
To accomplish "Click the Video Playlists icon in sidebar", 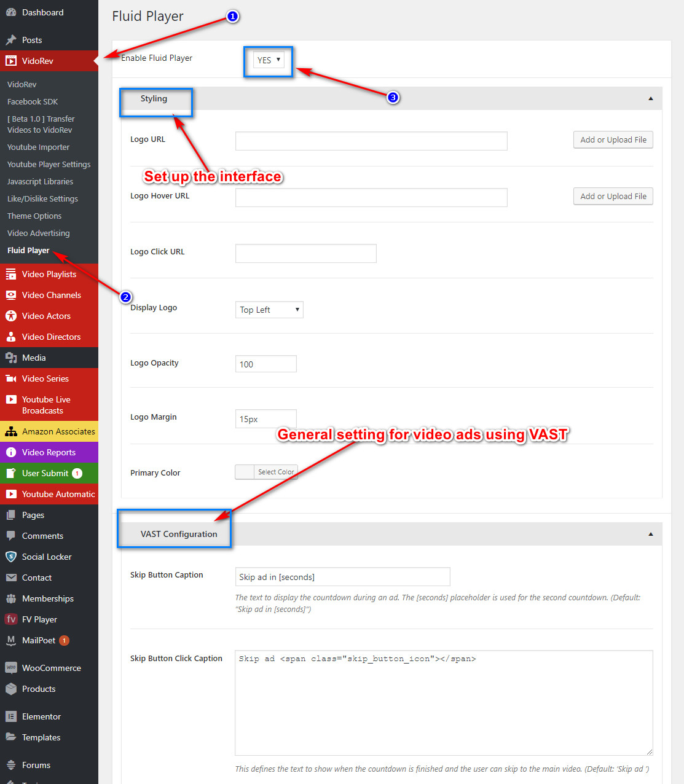I will tap(11, 274).
